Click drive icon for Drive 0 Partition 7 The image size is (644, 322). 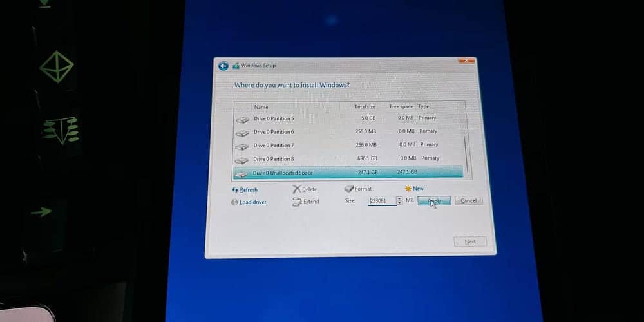point(242,146)
